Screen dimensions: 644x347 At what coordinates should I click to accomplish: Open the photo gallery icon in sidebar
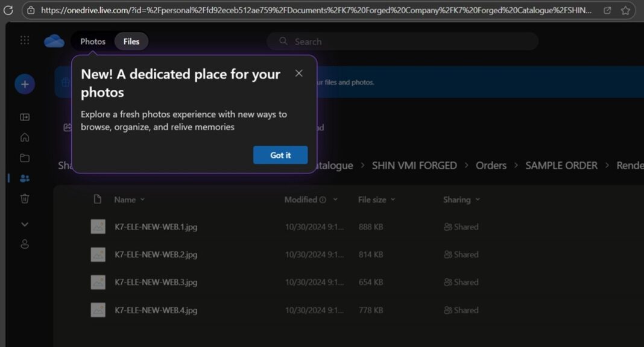coord(24,116)
